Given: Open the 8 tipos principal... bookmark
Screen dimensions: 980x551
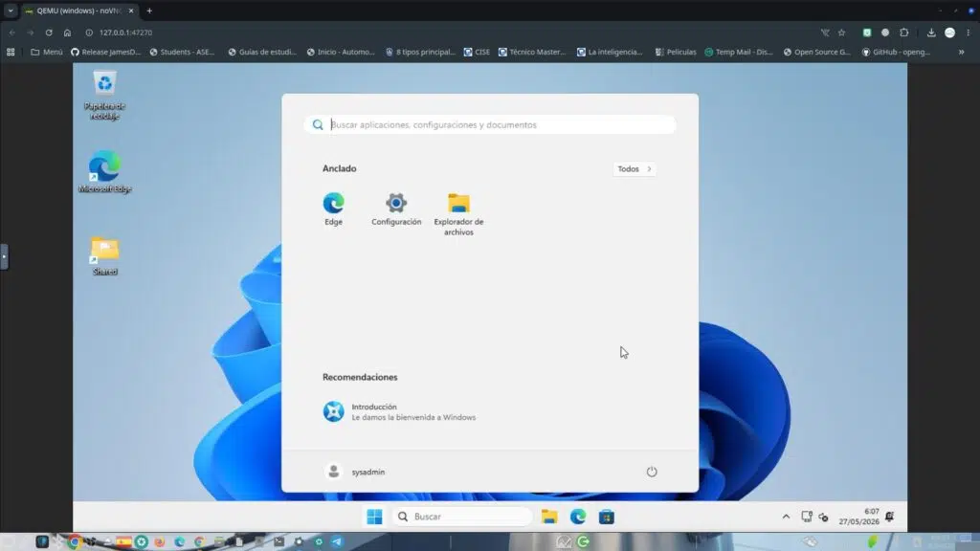Looking at the screenshot, I should 420,52.
